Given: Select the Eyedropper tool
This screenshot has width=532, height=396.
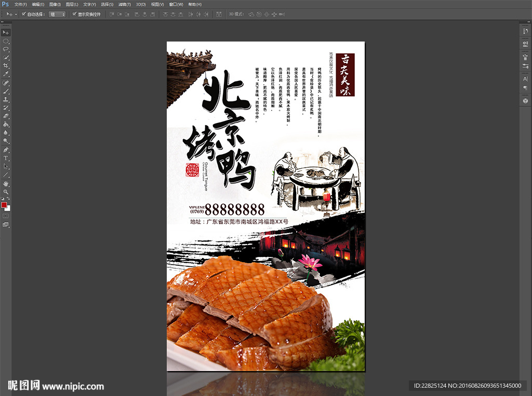Looking at the screenshot, I should 6,74.
